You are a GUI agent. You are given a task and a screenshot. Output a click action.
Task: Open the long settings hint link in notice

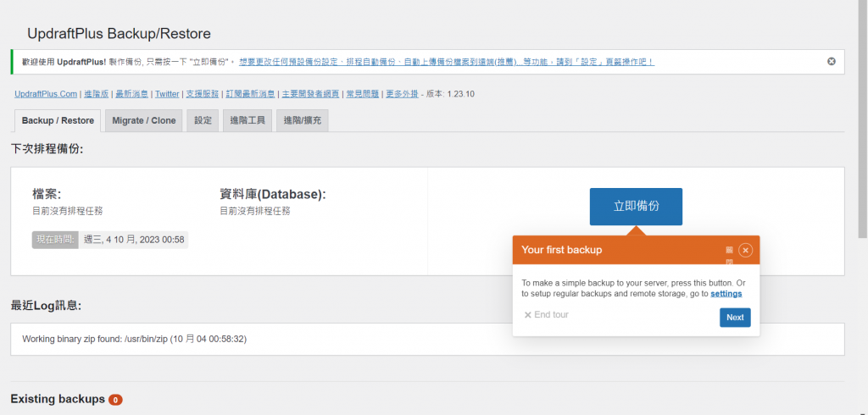pyautogui.click(x=447, y=62)
